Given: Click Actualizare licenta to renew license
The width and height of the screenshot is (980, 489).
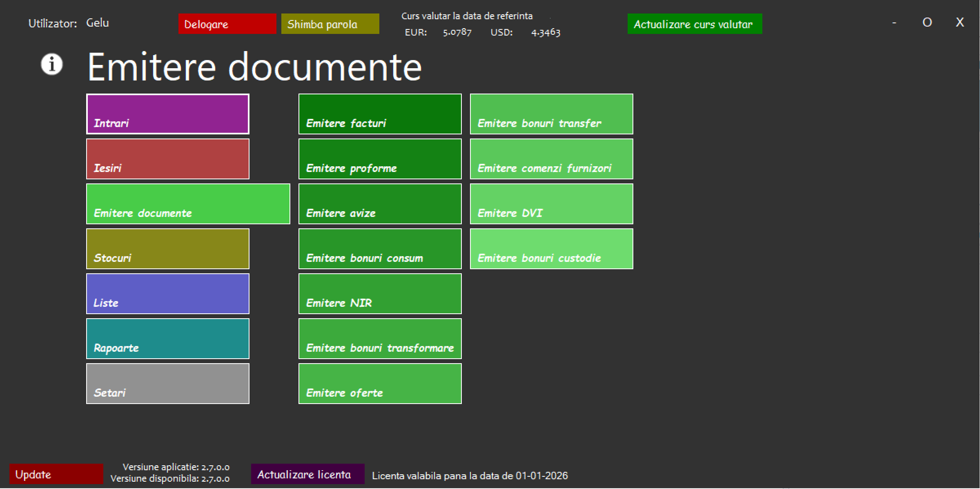Looking at the screenshot, I should click(x=307, y=474).
